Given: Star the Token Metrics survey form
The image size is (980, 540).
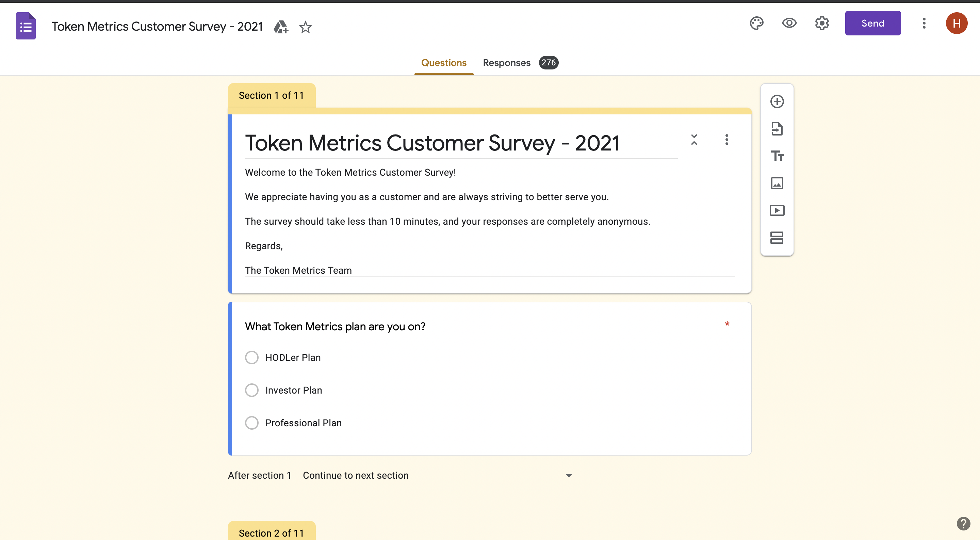Looking at the screenshot, I should click(x=306, y=27).
